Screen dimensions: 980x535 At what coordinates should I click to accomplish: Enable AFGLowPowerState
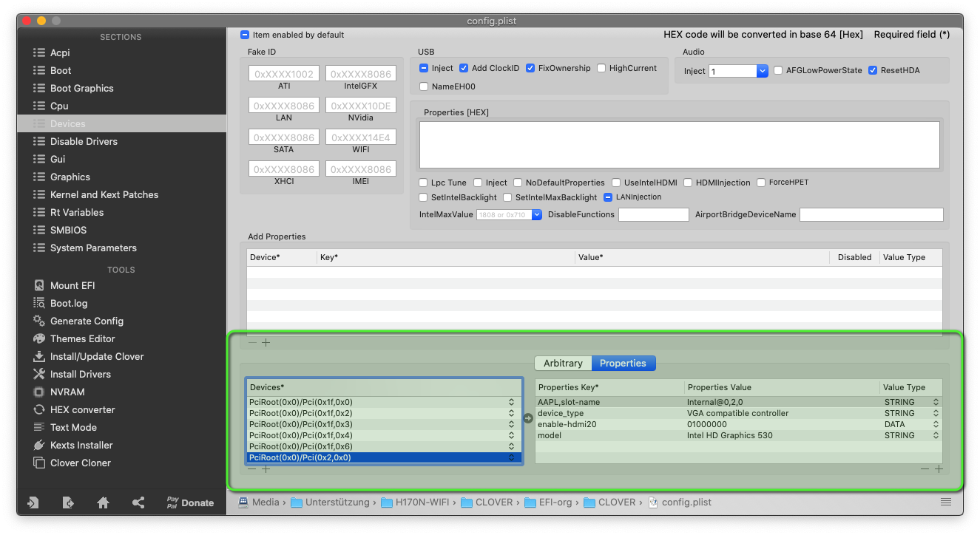coord(778,70)
